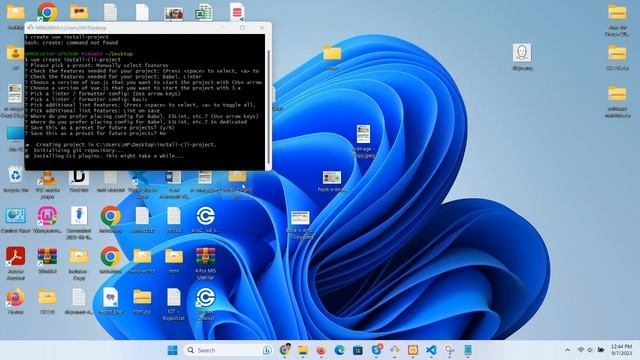Open XAMPP from the taskbar
The image size is (640, 360).
point(413,350)
